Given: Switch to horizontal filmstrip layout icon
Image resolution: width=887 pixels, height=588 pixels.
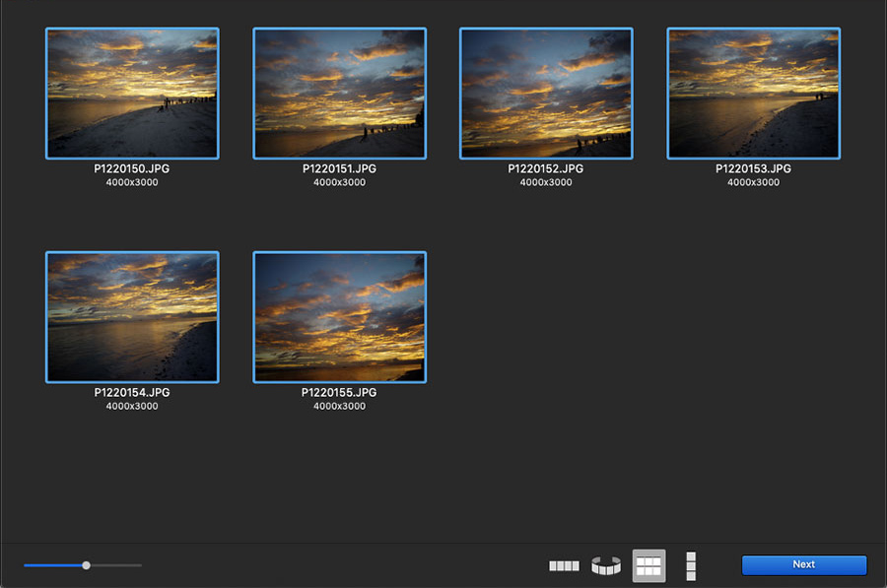Looking at the screenshot, I should pyautogui.click(x=564, y=565).
